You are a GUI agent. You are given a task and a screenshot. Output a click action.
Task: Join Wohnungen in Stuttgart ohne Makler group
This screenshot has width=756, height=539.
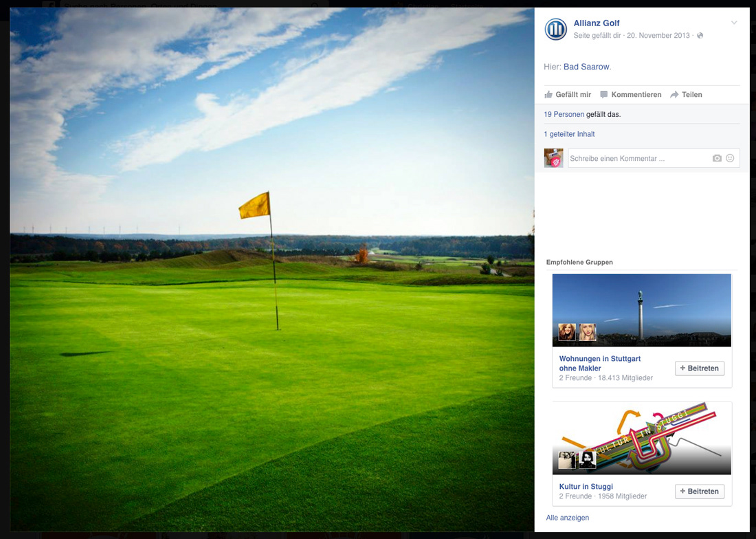pos(700,368)
